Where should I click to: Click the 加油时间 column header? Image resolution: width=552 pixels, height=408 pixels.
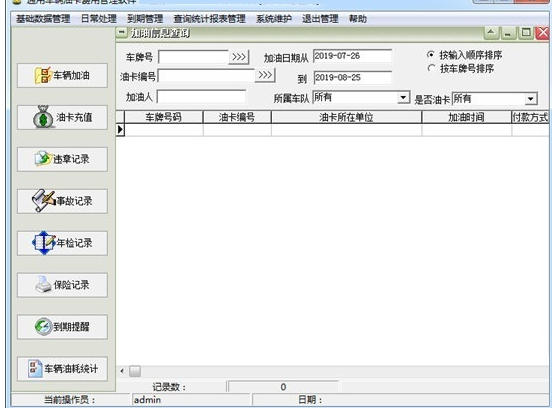466,117
